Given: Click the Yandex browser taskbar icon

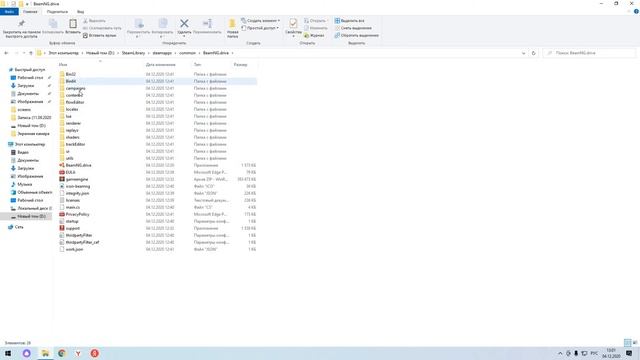Looking at the screenshot, I should click(78, 353).
